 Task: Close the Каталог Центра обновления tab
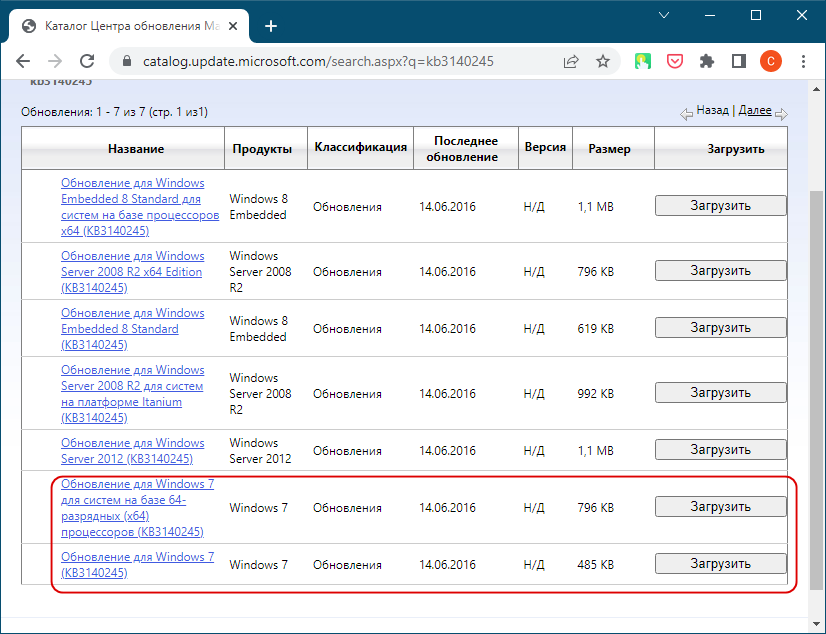point(233,26)
